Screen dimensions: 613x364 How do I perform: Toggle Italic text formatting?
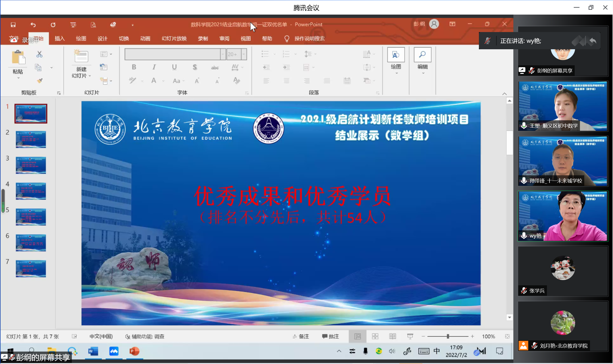pyautogui.click(x=154, y=67)
